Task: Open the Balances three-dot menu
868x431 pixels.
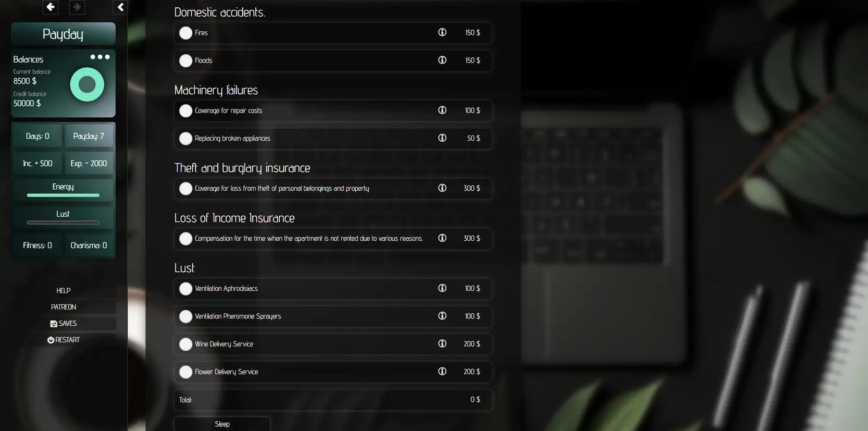Action: (100, 57)
